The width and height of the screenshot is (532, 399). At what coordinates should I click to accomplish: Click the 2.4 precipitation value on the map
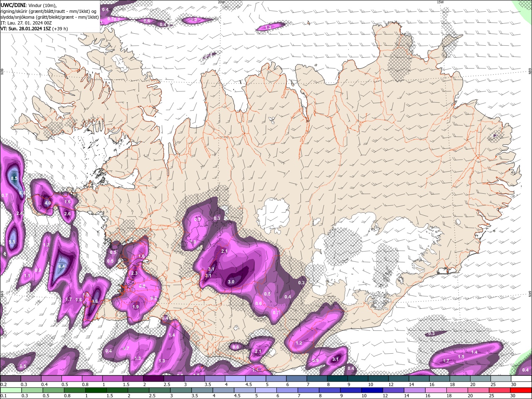(x=20, y=213)
